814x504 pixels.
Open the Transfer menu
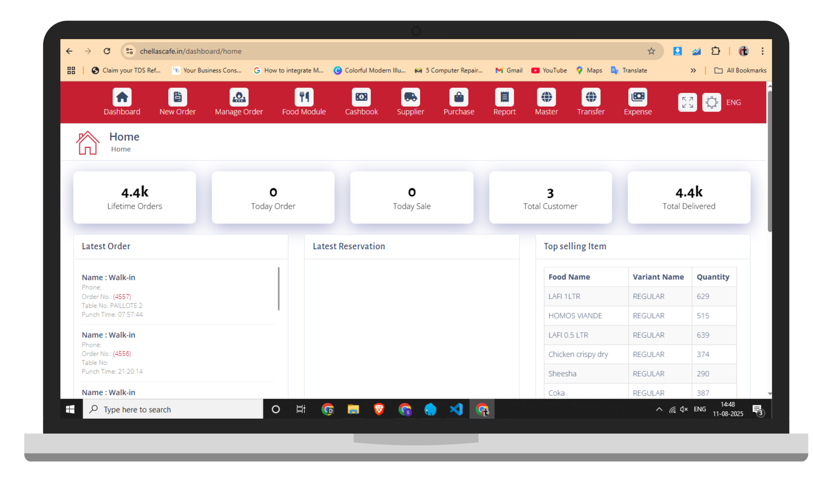591,102
